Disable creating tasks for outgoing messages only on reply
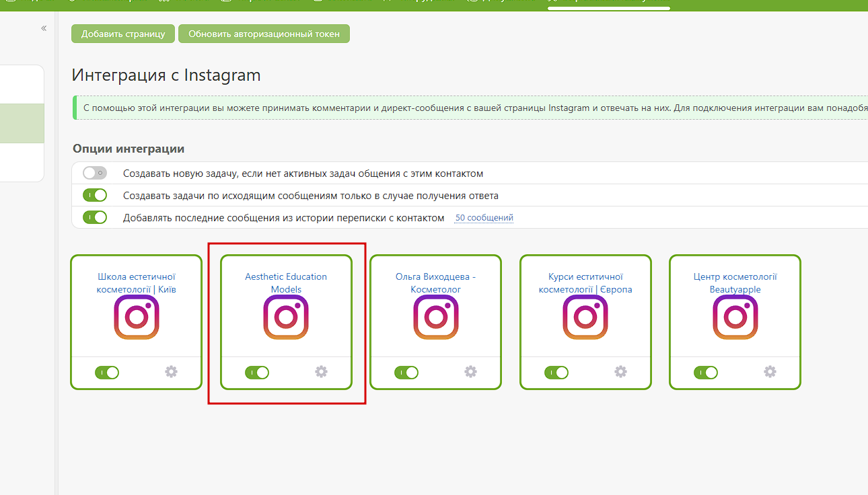 coord(95,196)
